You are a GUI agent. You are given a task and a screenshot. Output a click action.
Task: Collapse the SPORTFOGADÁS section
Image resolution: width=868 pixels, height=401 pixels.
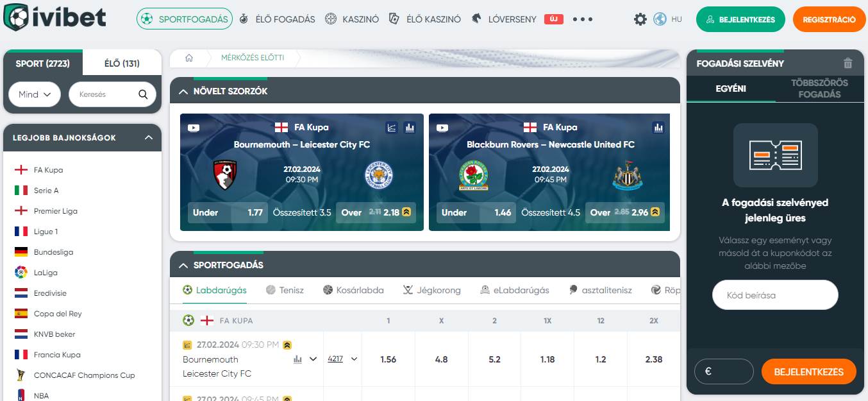pyautogui.click(x=182, y=265)
